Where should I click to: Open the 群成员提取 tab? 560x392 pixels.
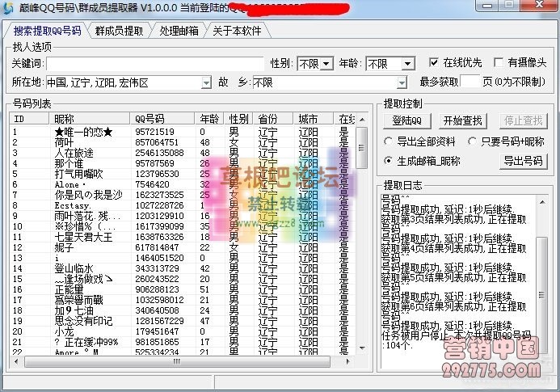[x=120, y=31]
